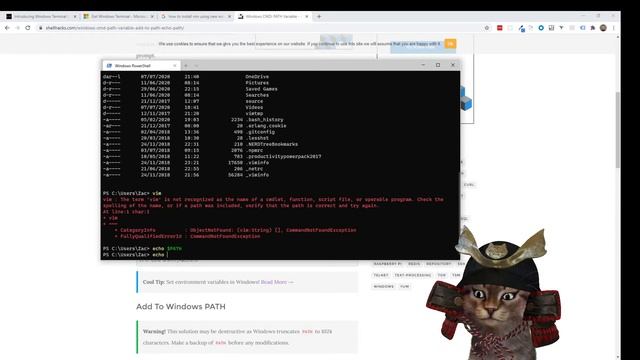Open the teal circular extension icon

(541, 28)
